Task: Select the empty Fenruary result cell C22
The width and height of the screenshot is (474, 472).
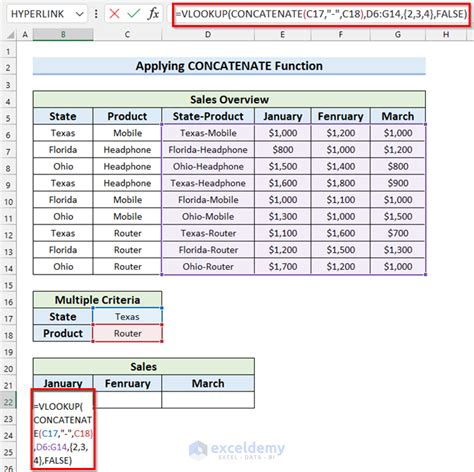Action: (128, 400)
